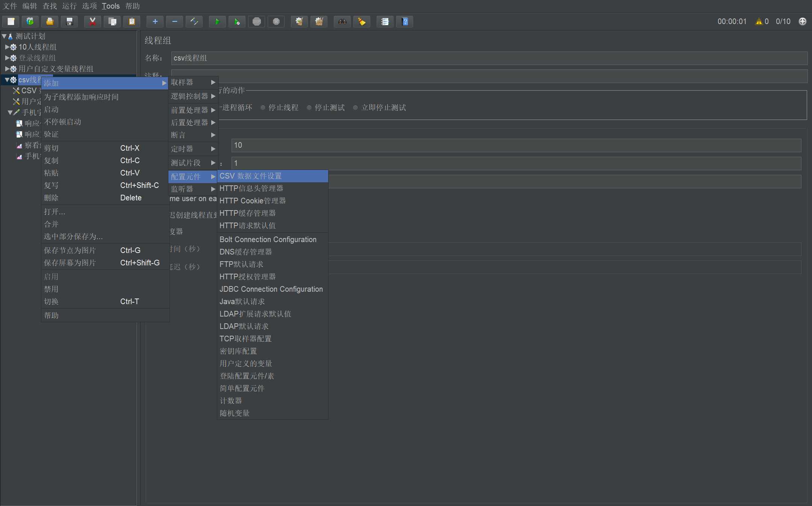Choose JDBC Connection Configuration entry
The image size is (812, 506).
273,289
